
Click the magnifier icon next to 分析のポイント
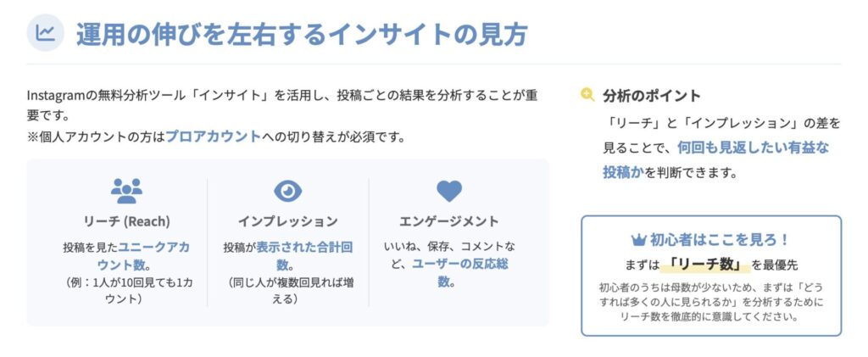point(587,95)
